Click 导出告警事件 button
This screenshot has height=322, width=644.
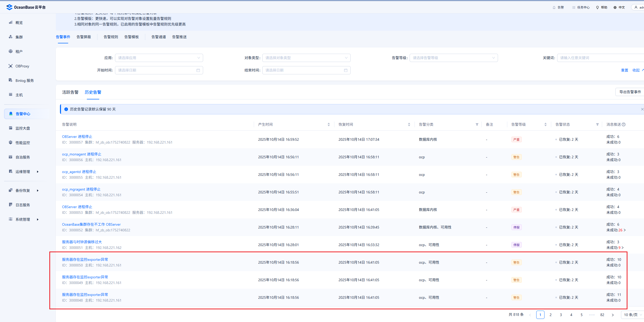[x=630, y=92]
